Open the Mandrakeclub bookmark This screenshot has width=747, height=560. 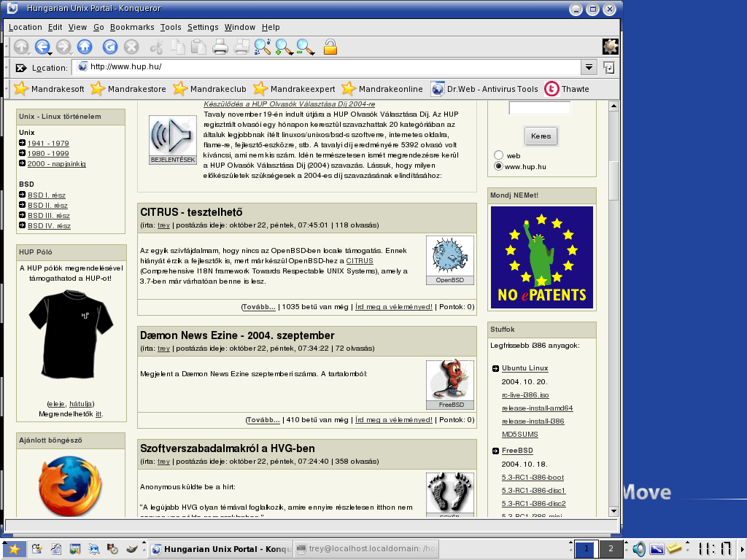[x=209, y=89]
